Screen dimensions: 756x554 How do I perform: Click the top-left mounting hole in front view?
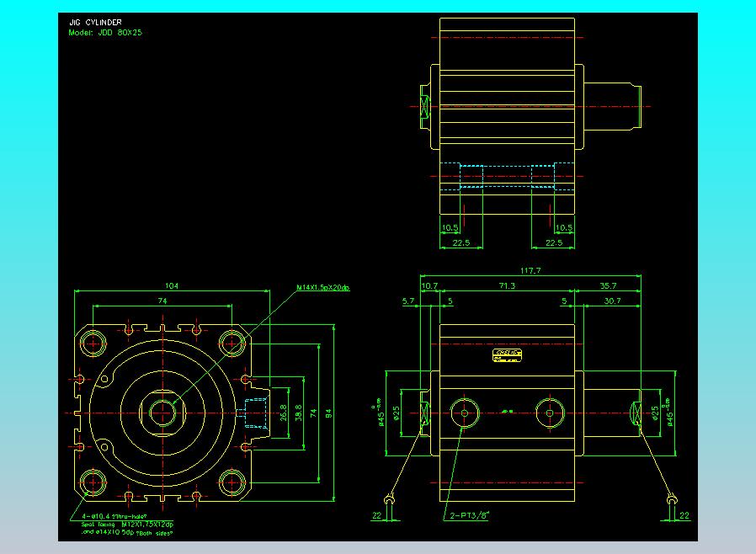pos(92,343)
